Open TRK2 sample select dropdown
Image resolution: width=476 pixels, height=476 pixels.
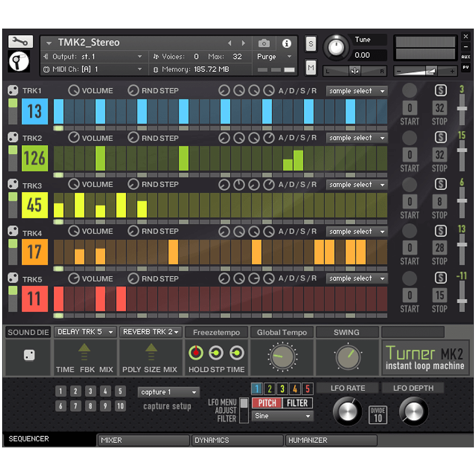[x=356, y=138]
